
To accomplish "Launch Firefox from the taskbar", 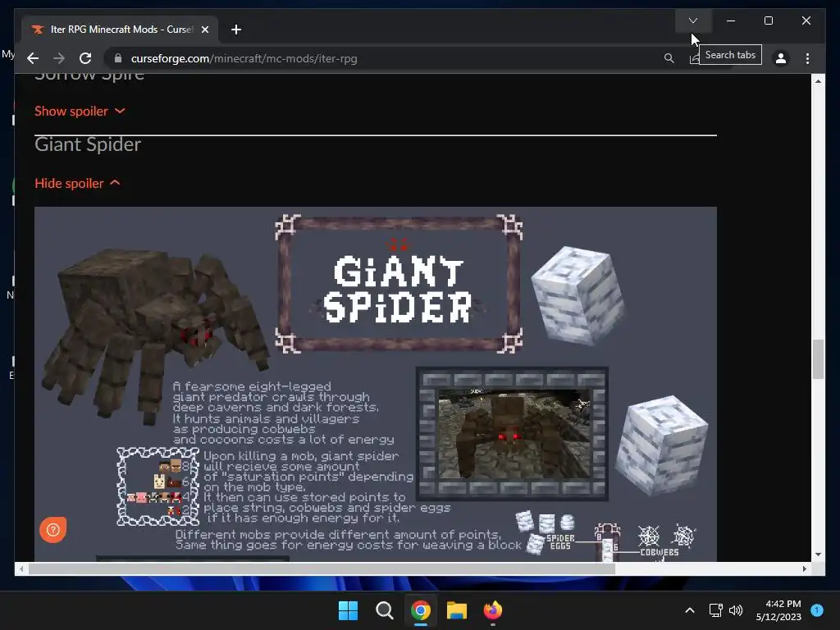I will (x=493, y=610).
